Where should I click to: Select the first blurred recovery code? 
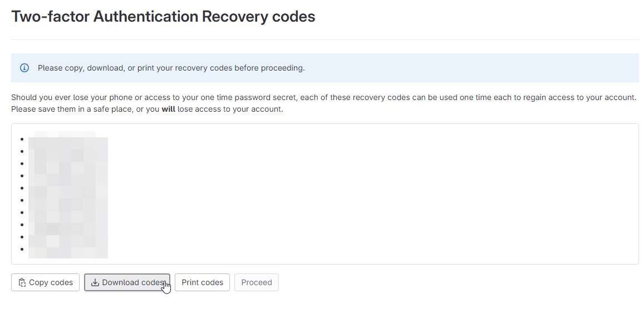coord(68,139)
